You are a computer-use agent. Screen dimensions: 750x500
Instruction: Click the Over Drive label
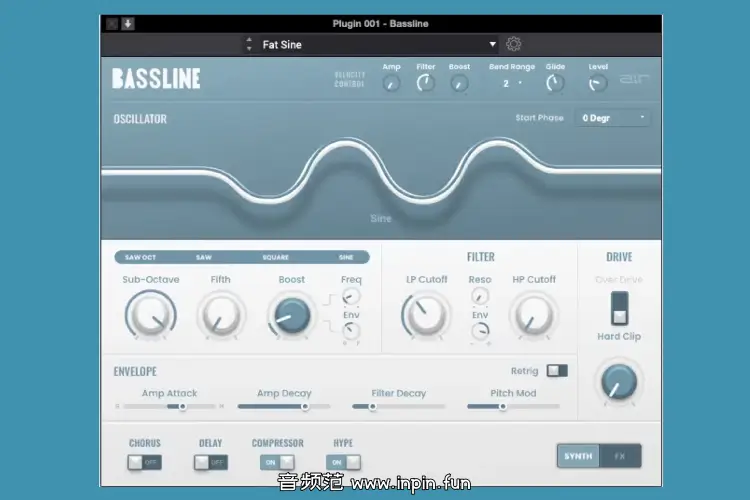pyautogui.click(x=619, y=279)
